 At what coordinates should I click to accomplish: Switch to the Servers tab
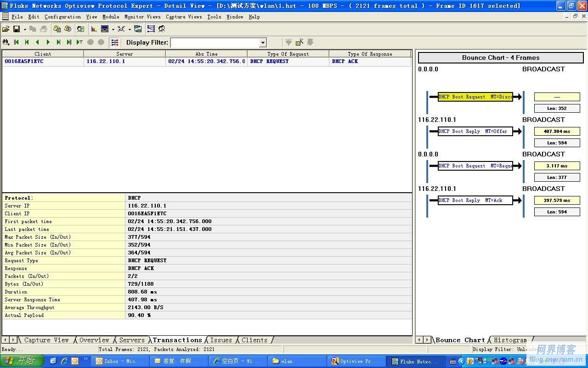[132, 340]
